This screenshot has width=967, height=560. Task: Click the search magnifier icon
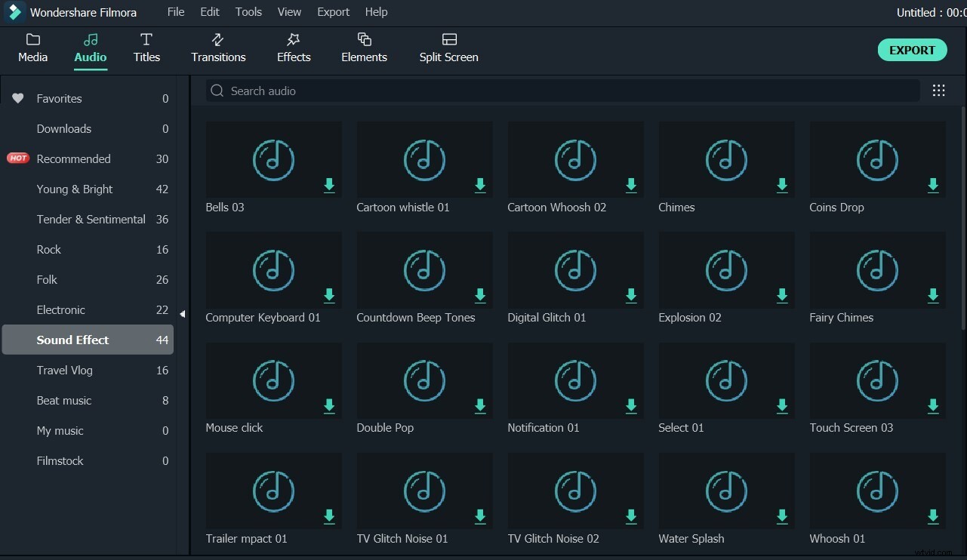point(217,91)
